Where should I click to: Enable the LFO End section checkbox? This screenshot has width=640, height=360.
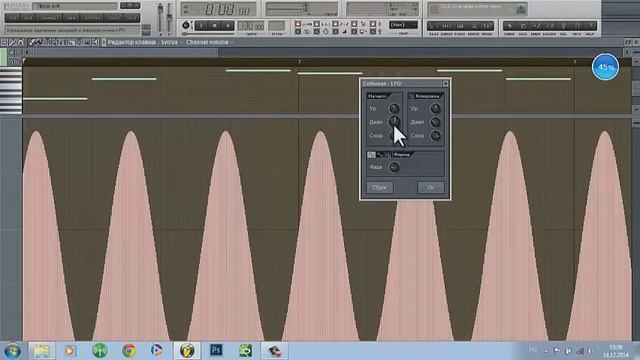(411, 96)
